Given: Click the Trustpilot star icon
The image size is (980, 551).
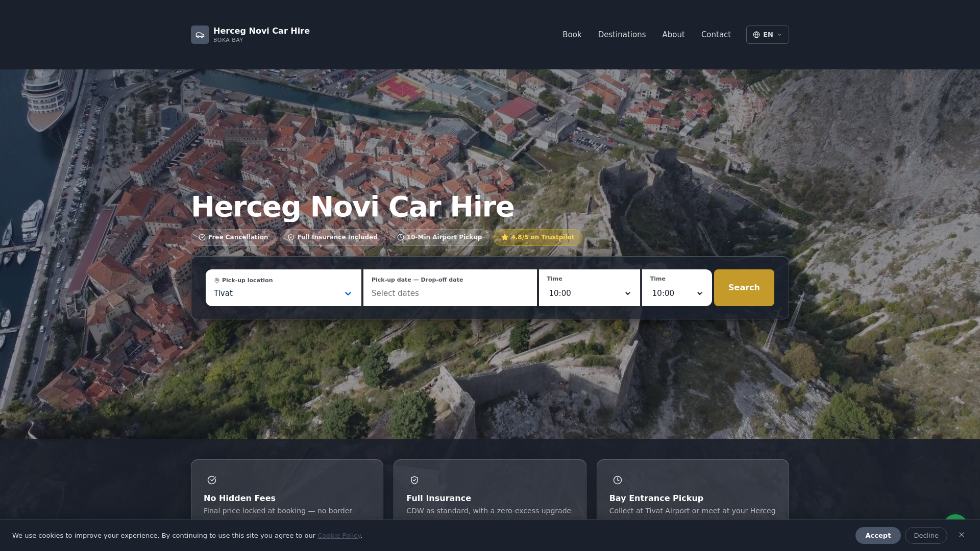Looking at the screenshot, I should [505, 237].
